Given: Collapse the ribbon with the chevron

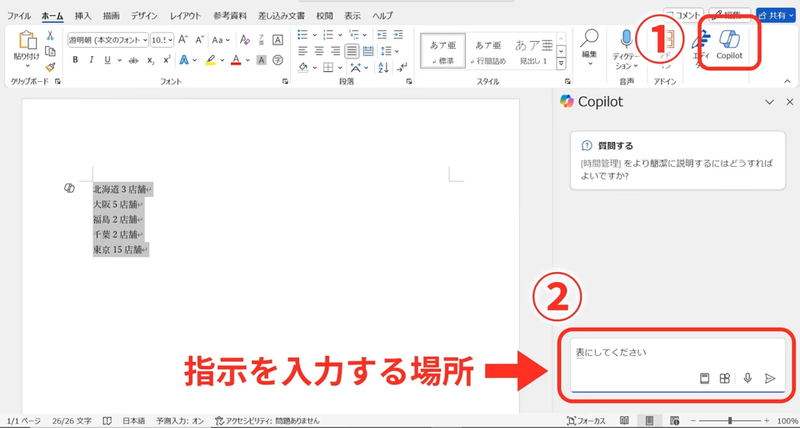Looking at the screenshot, I should [787, 81].
